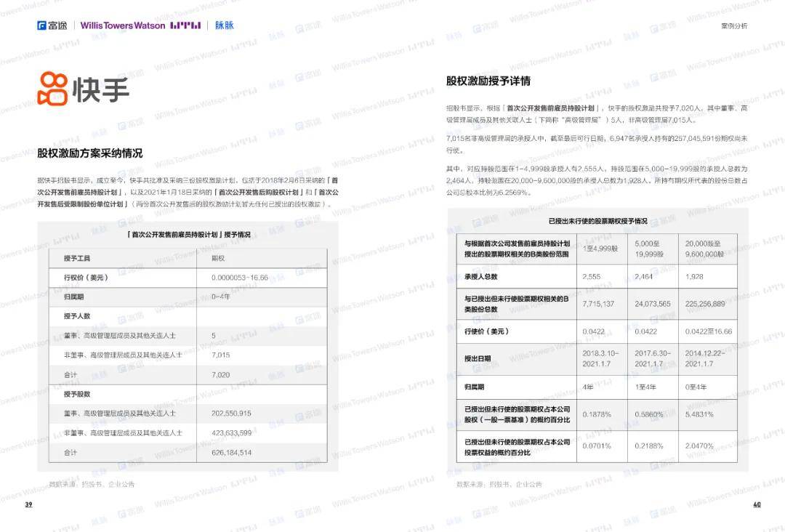
Task: Select the value 0.0422至16.66
Action: click(709, 331)
